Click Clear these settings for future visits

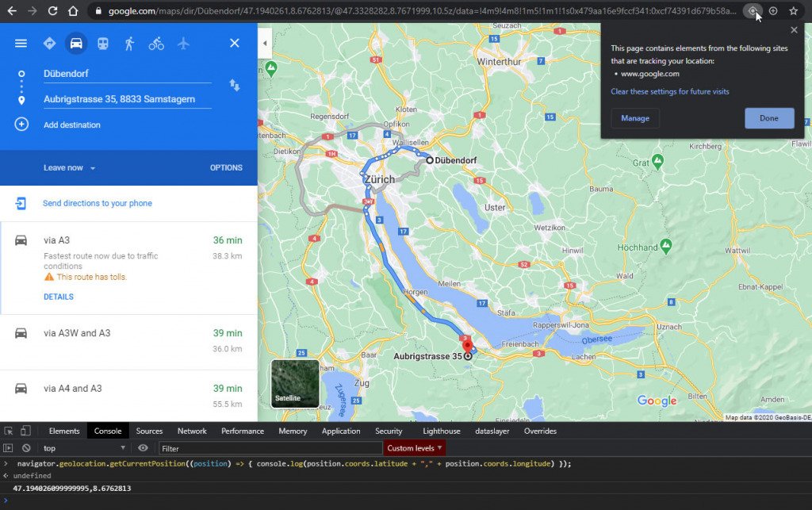(669, 92)
